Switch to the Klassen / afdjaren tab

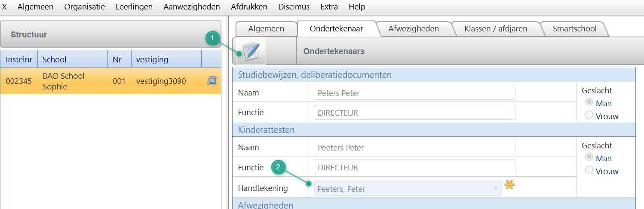(x=496, y=29)
